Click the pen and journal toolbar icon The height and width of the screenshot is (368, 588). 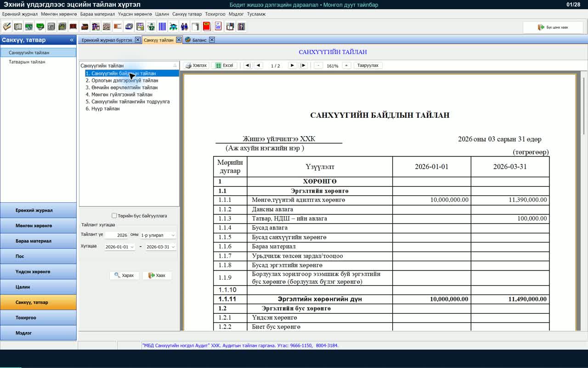7,27
